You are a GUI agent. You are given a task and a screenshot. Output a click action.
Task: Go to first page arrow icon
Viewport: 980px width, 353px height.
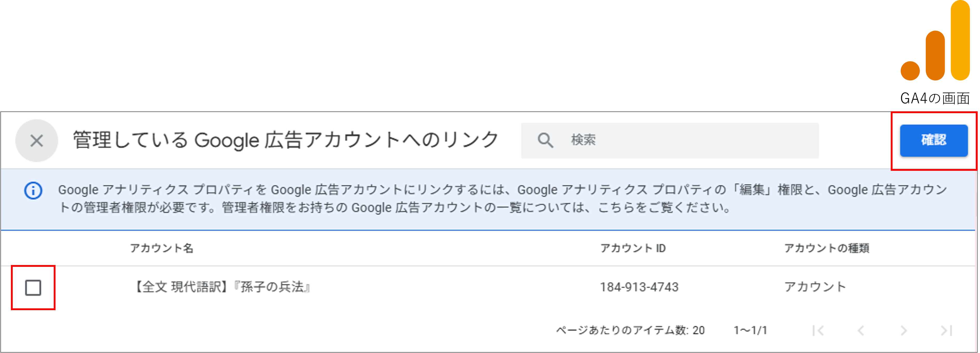pos(818,331)
